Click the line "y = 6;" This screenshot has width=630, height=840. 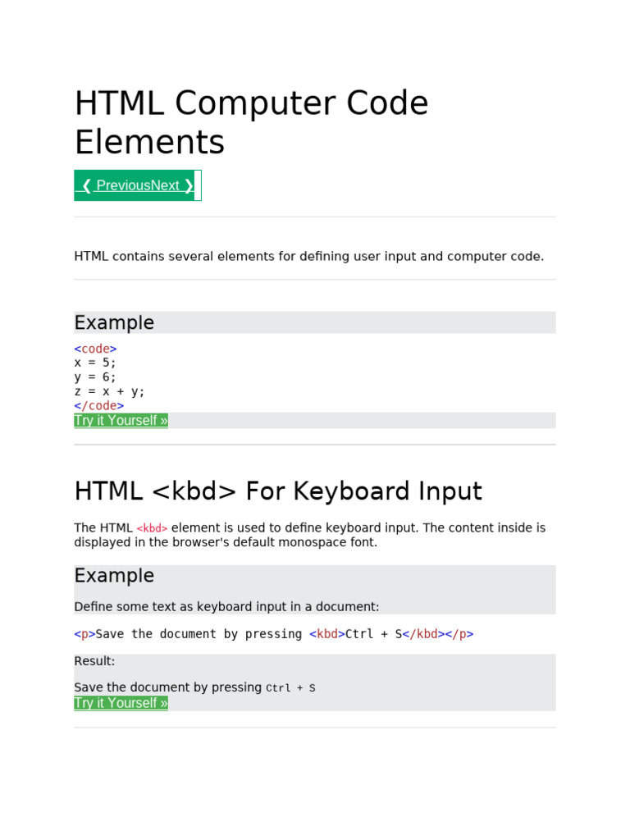(95, 377)
